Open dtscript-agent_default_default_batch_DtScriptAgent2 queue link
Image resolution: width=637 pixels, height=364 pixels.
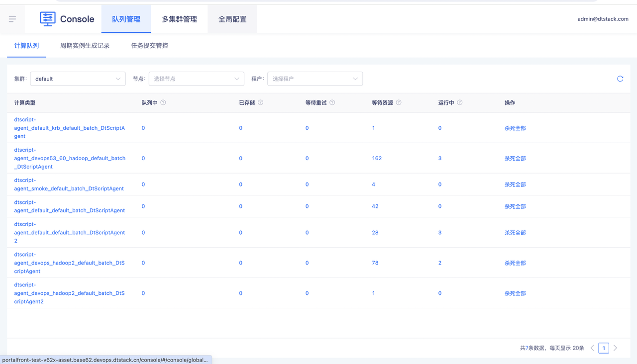(70, 233)
